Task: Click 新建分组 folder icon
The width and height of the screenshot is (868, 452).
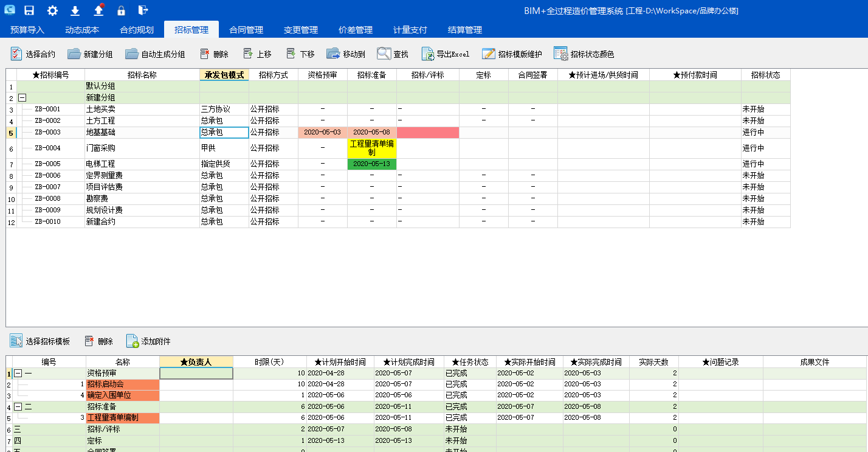Action: pos(74,54)
